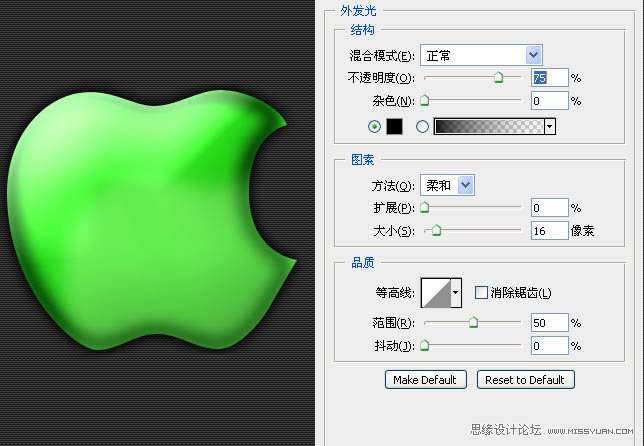644x446 pixels.
Task: Click the Make Default button
Action: click(x=426, y=379)
